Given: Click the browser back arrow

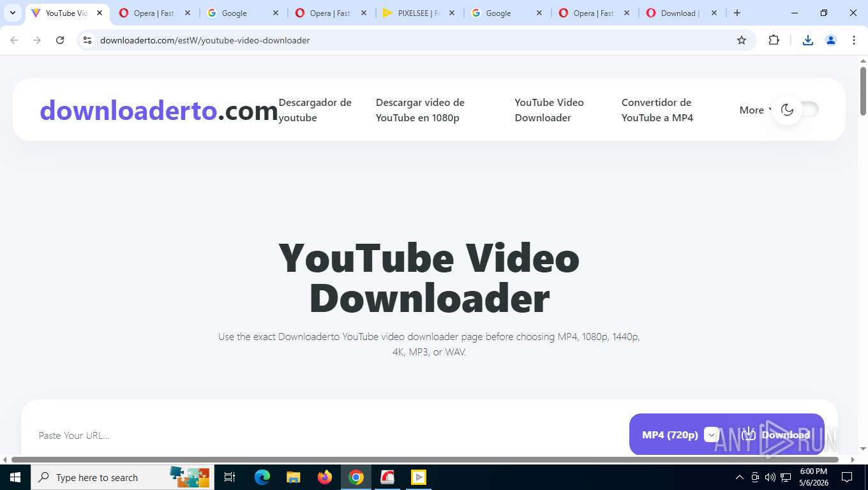Looking at the screenshot, I should [x=14, y=40].
